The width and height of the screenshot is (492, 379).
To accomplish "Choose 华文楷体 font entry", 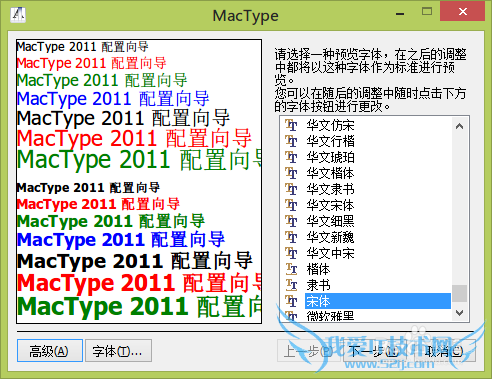I will pyautogui.click(x=330, y=173).
